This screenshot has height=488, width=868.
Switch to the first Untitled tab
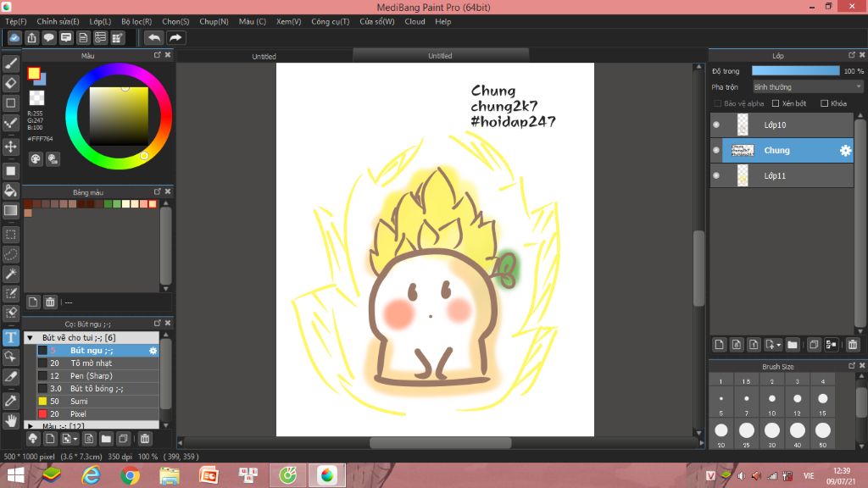[264, 56]
